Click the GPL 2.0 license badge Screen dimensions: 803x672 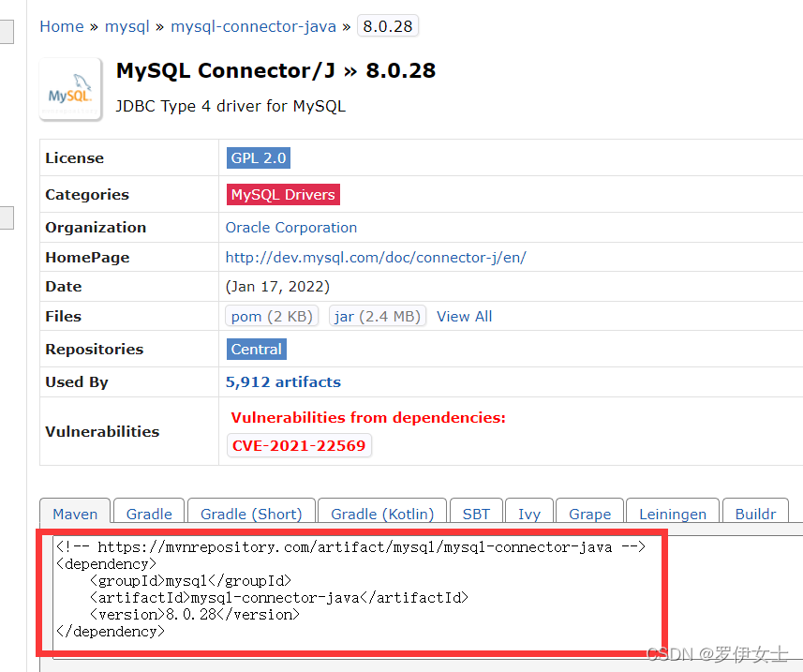point(259,157)
